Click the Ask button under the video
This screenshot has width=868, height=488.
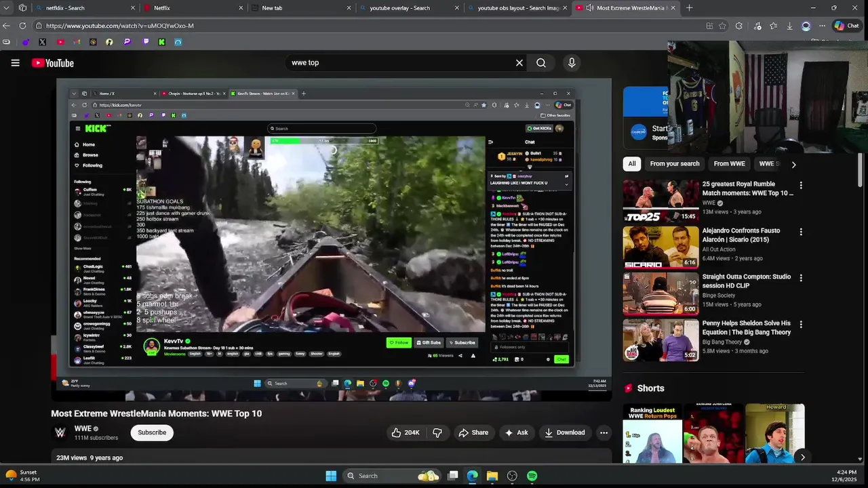(x=516, y=432)
